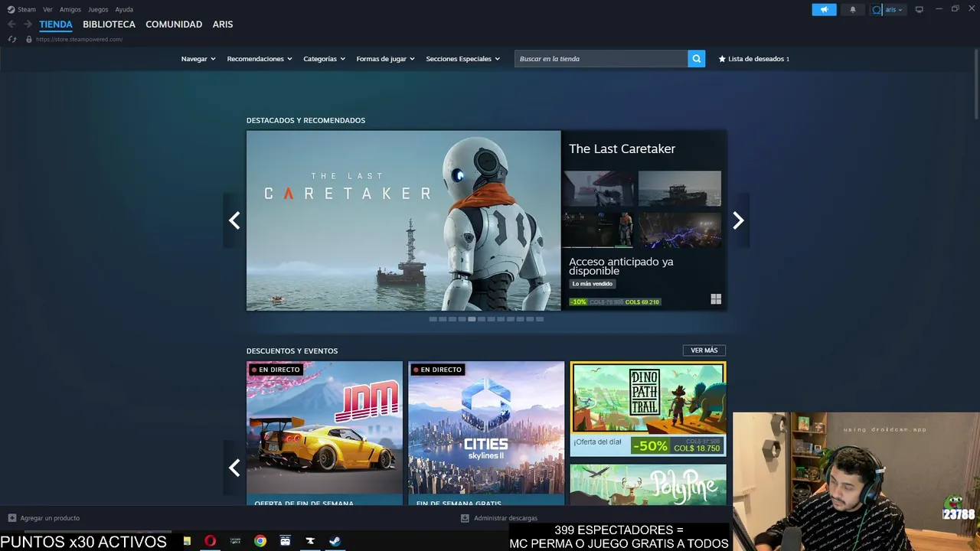Click the Lo más vendido tag

click(x=593, y=284)
